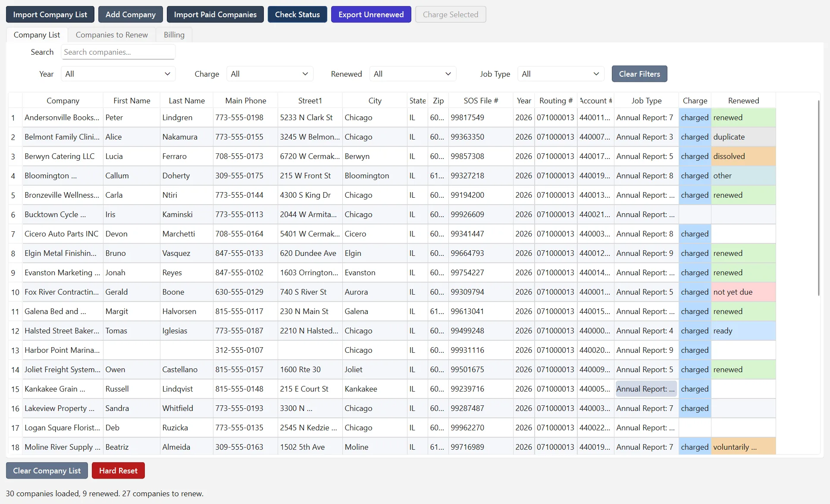The height and width of the screenshot is (504, 830).
Task: Open the Year filter dropdown
Action: (x=118, y=74)
